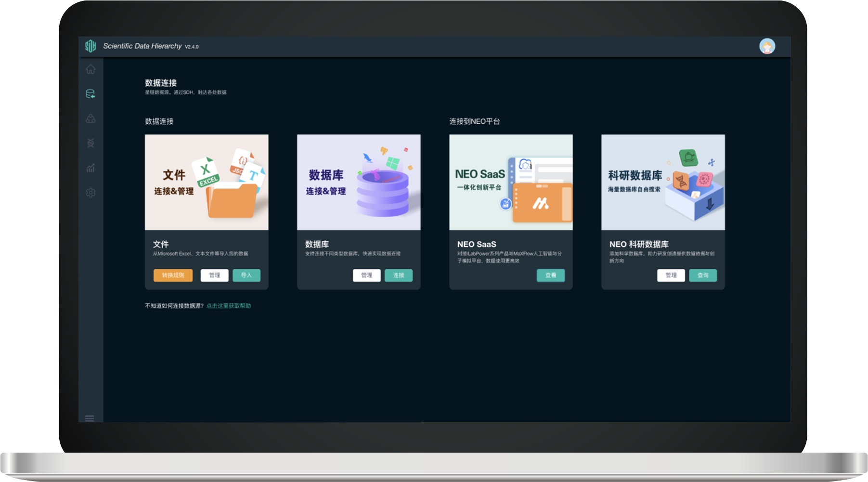Open the DNA sidebar icon
868x482 pixels.
tap(91, 143)
